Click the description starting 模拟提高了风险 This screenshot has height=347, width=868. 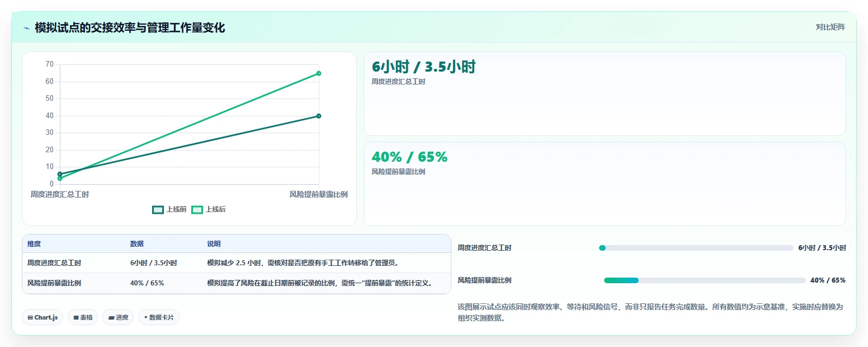320,283
